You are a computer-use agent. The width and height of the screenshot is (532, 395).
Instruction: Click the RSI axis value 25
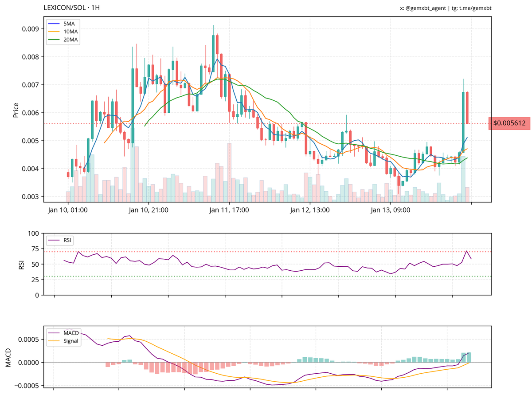click(35, 280)
